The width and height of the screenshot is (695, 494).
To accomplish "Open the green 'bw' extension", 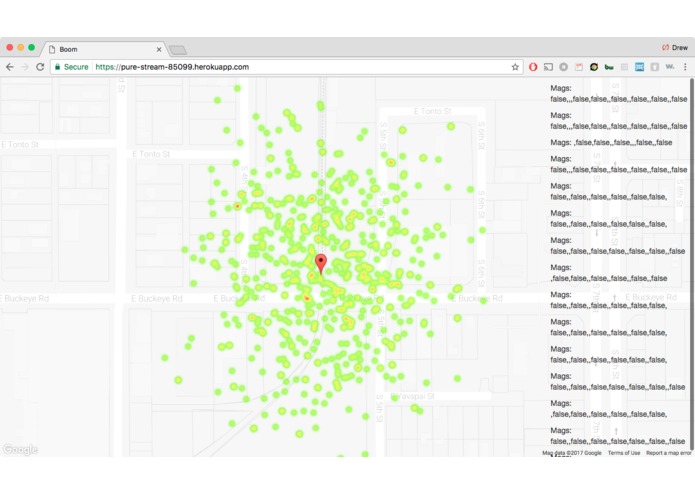I will pos(609,67).
